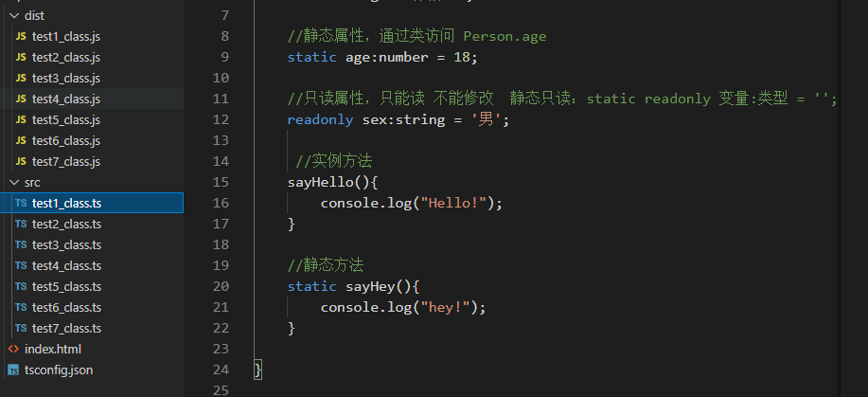This screenshot has width=868, height=397.
Task: Click the static keyword before sayHey
Action: (311, 287)
